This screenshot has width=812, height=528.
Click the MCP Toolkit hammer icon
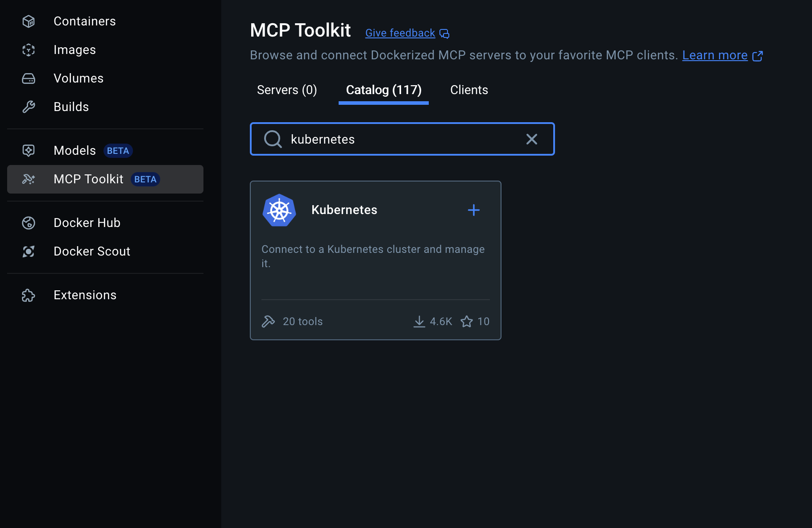pyautogui.click(x=28, y=179)
